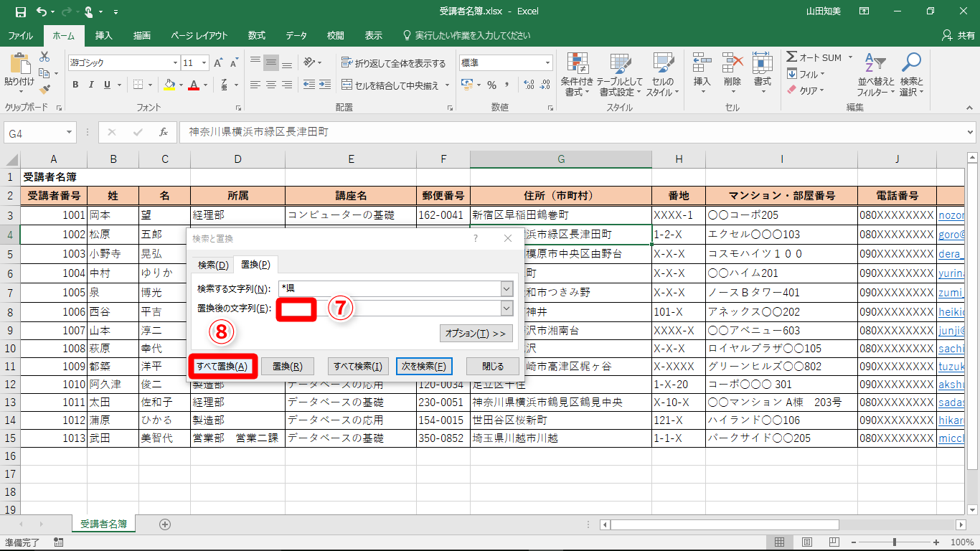Cut selection with the scissors icon
The height and width of the screenshot is (551, 980).
[44, 56]
